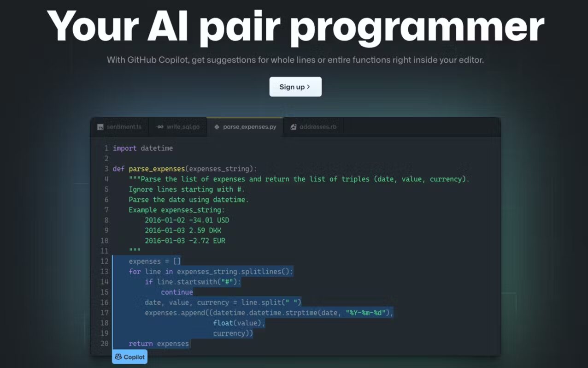Screen dimensions: 588x368
Task: Click line number 1 in the gutter
Action: (x=106, y=148)
